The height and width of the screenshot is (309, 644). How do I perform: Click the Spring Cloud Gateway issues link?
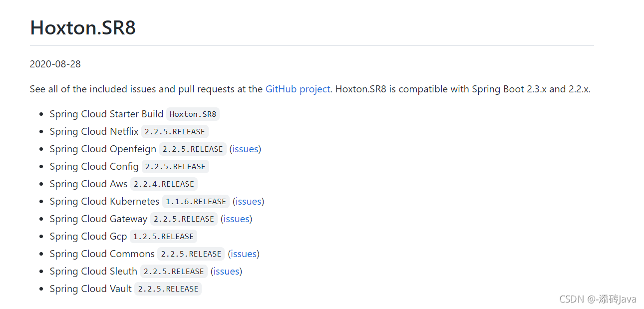coord(236,219)
